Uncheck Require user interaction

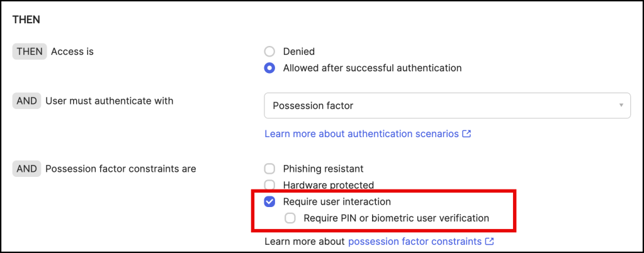click(x=269, y=202)
